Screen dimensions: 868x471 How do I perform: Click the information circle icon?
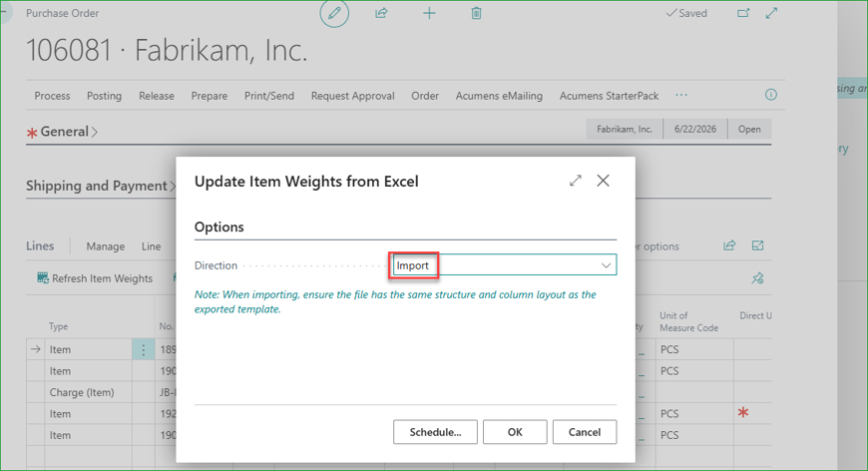[770, 95]
